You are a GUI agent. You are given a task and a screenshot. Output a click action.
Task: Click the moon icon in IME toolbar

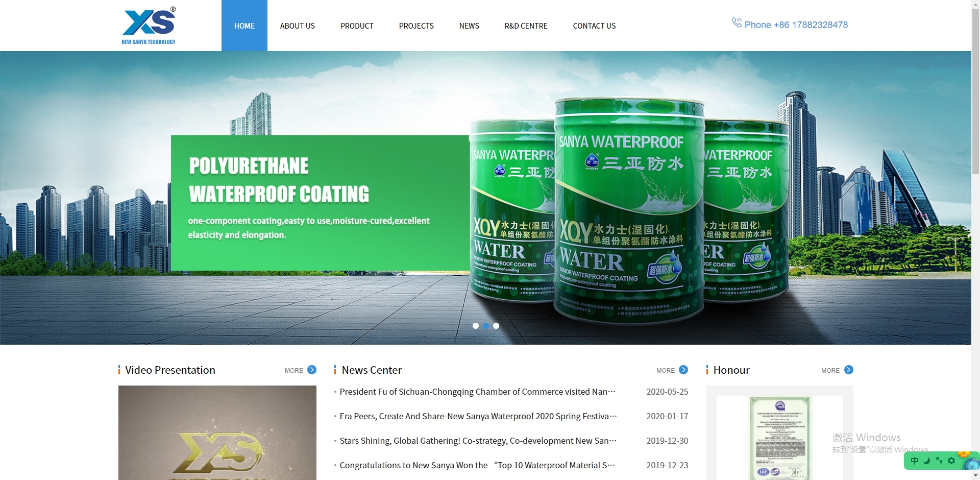(x=927, y=461)
